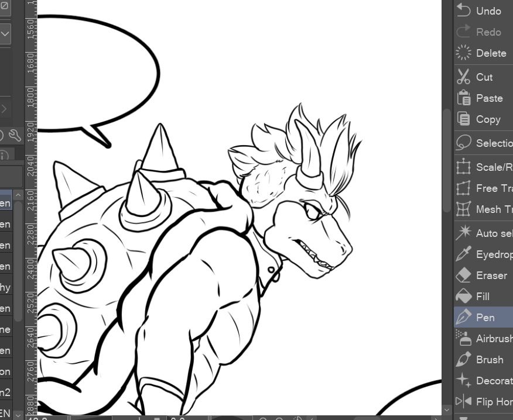Screen dimensions: 513x420
Task: Click the sub tool list scrollbar thumb
Action: tap(18, 261)
